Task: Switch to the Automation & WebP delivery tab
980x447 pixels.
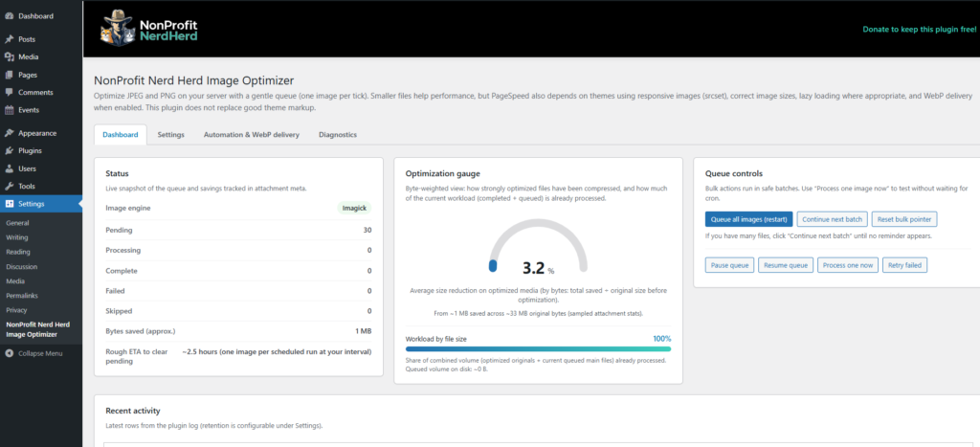Action: point(251,135)
